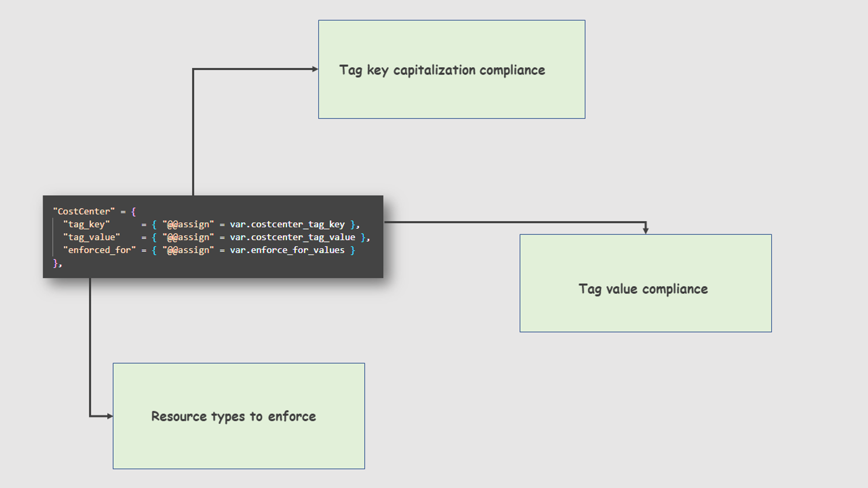Click var.costcenter_tag_key in the code snippet

pyautogui.click(x=287, y=224)
